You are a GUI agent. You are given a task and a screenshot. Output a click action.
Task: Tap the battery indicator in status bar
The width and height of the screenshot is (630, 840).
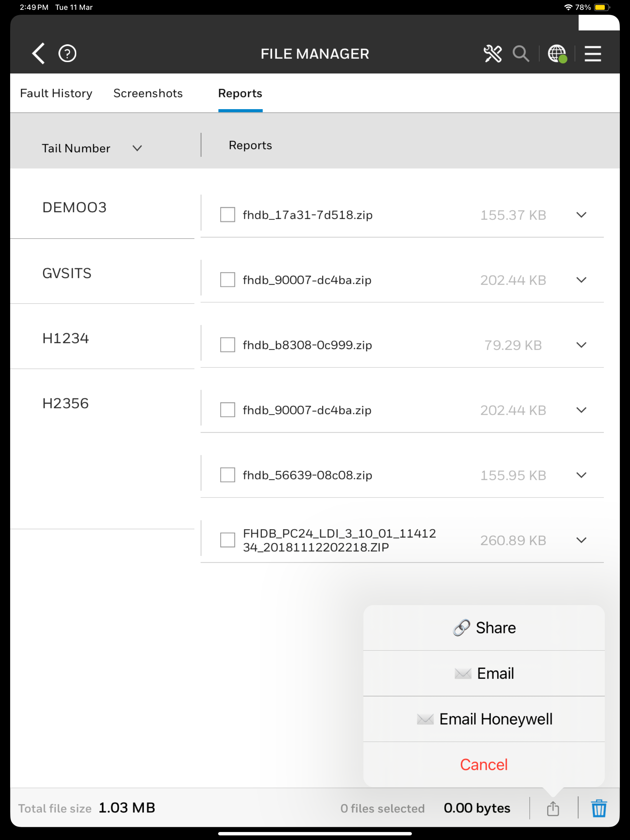[x=601, y=7]
